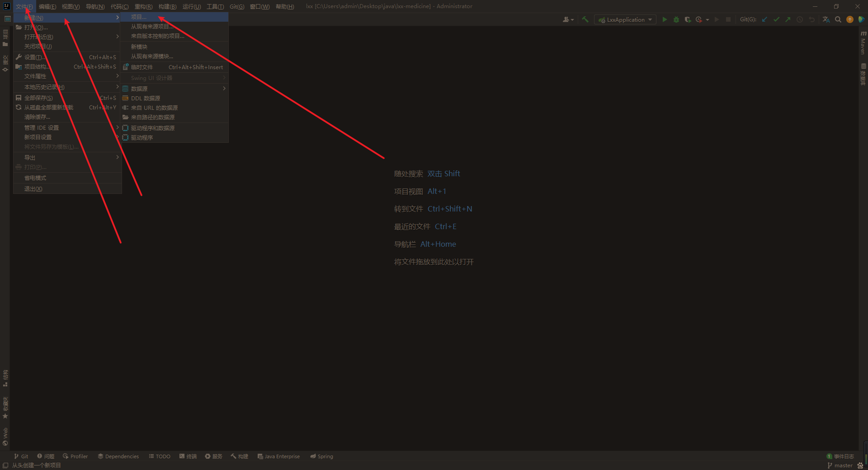This screenshot has width=868, height=470.
Task: Click the Git commit green checkmark
Action: pyautogui.click(x=776, y=19)
